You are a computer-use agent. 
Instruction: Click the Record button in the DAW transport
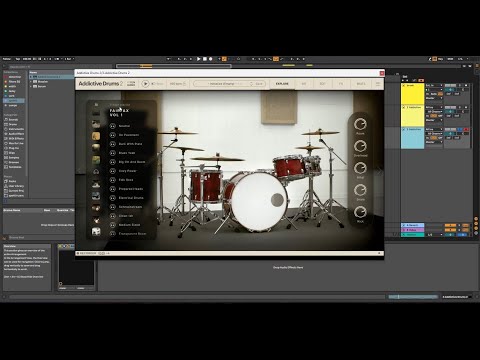tap(211, 59)
